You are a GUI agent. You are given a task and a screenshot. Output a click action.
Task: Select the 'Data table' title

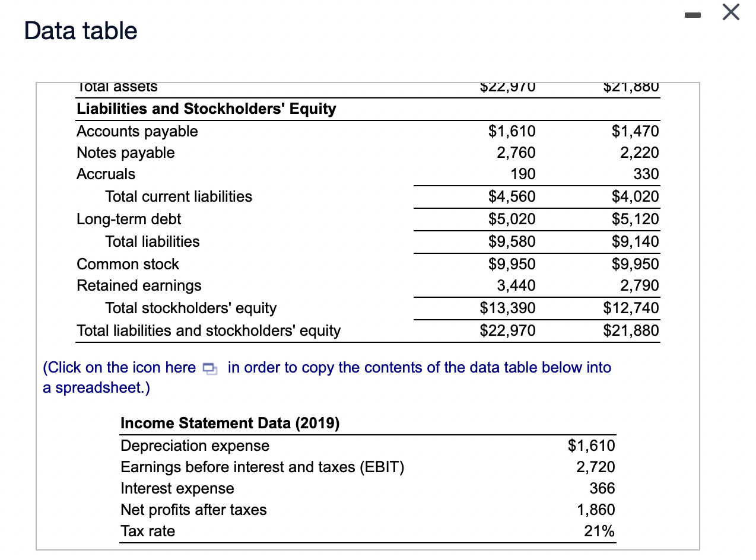pyautogui.click(x=80, y=30)
